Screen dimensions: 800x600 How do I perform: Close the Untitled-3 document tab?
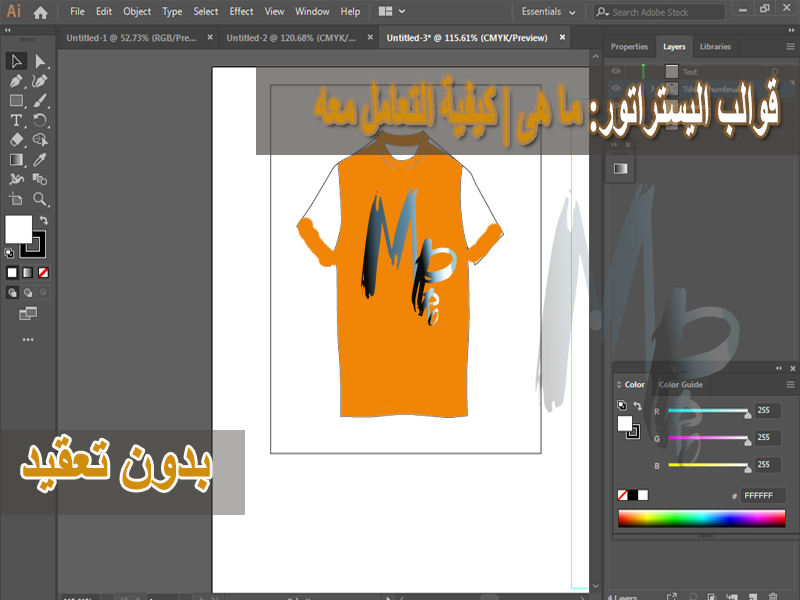tap(562, 37)
